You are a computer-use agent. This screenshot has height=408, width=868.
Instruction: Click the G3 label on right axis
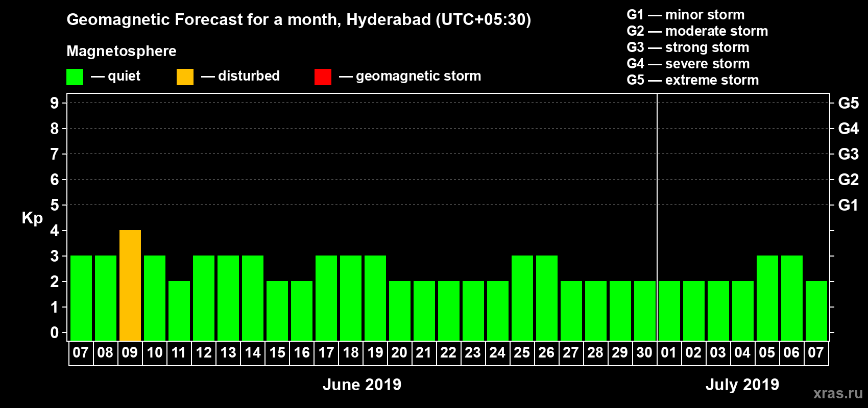tap(848, 154)
